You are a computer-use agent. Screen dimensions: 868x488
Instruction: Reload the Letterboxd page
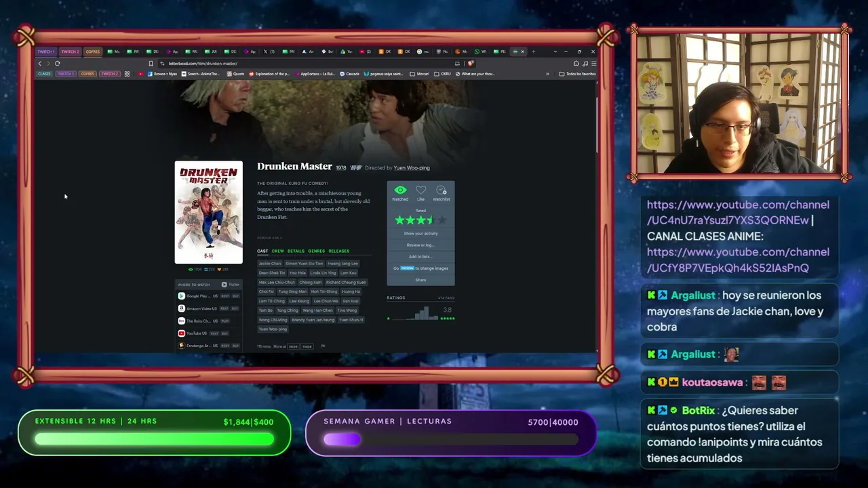point(57,63)
